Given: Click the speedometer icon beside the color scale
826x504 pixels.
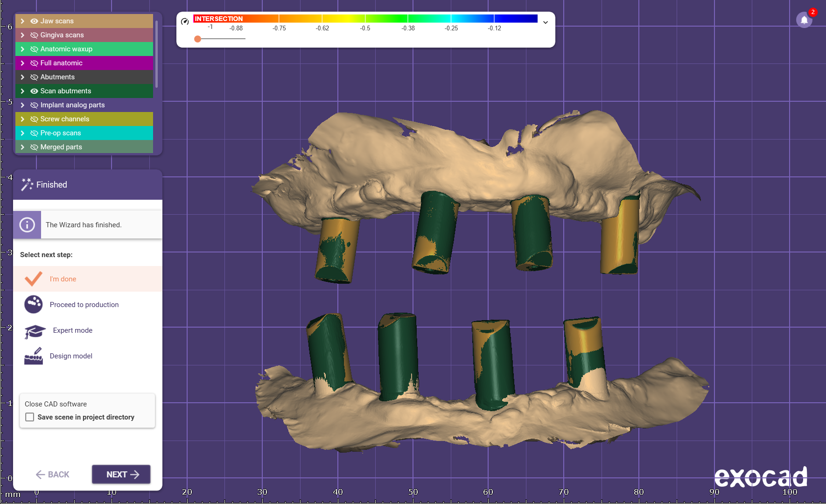Looking at the screenshot, I should (185, 21).
